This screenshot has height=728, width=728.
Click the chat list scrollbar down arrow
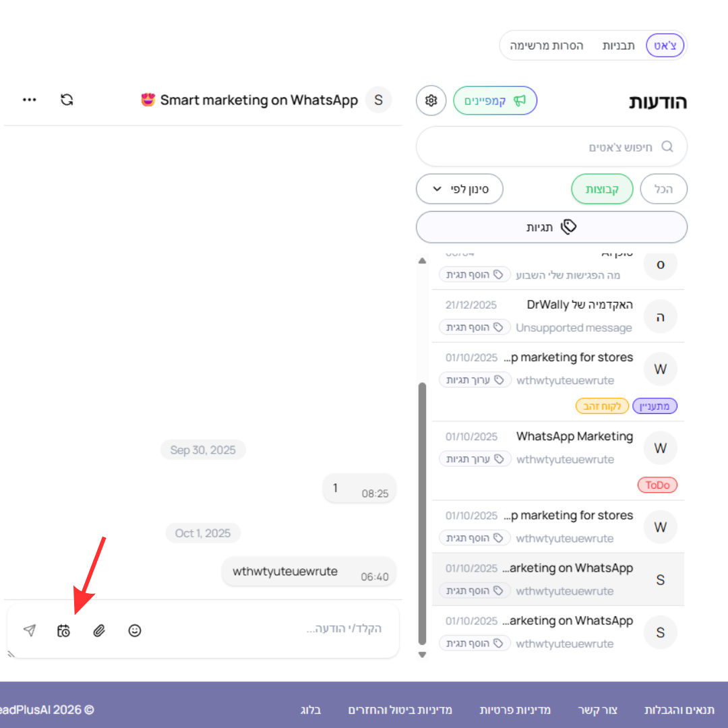pyautogui.click(x=422, y=655)
